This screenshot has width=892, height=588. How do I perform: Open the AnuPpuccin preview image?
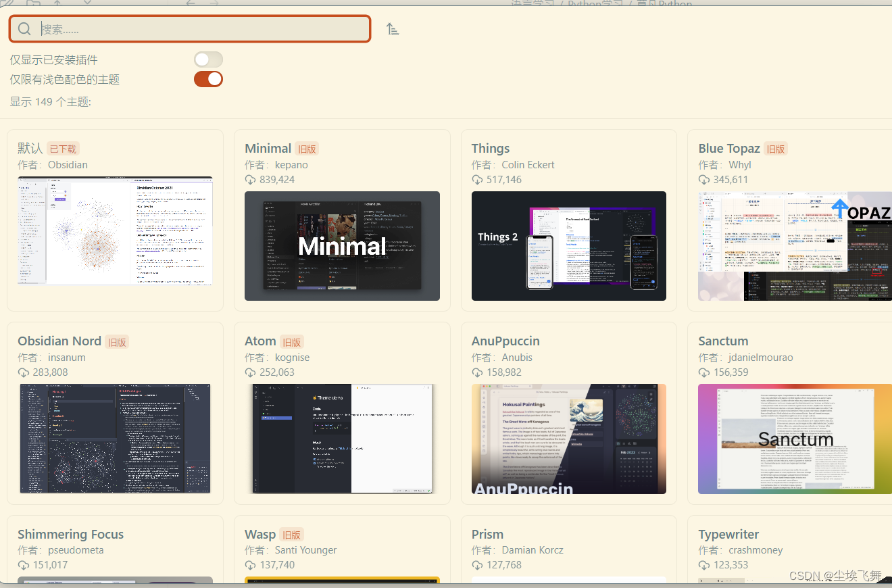[569, 439]
